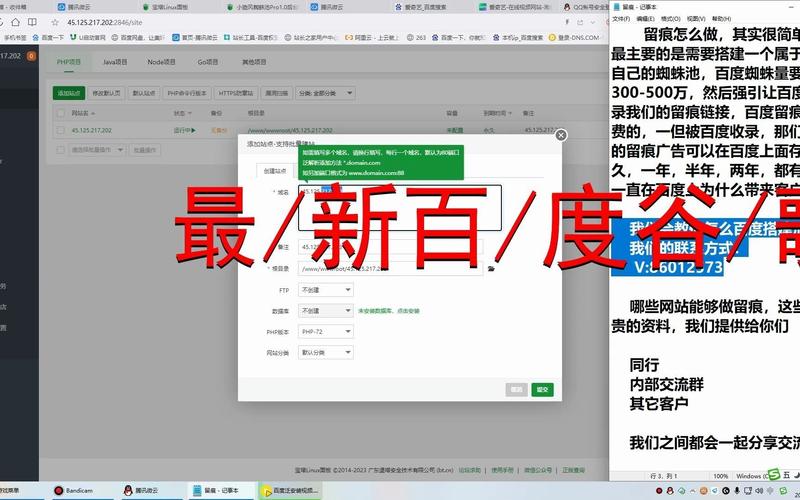
Task: Open the 站长工具 bookmark
Action: pyautogui.click(x=251, y=37)
